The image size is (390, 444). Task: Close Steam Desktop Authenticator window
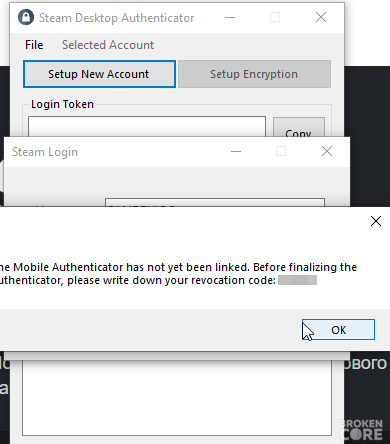point(321,17)
